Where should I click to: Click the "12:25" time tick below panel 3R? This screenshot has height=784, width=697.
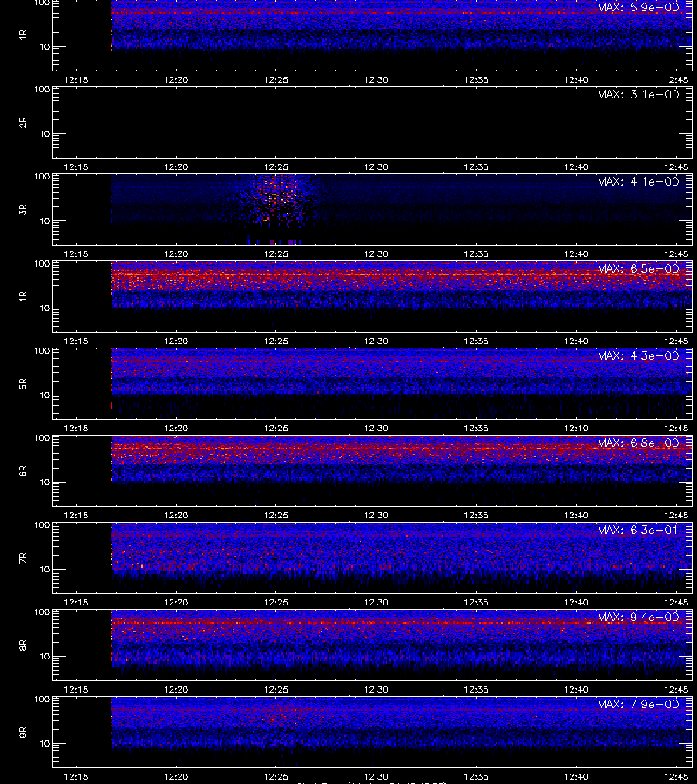click(276, 254)
